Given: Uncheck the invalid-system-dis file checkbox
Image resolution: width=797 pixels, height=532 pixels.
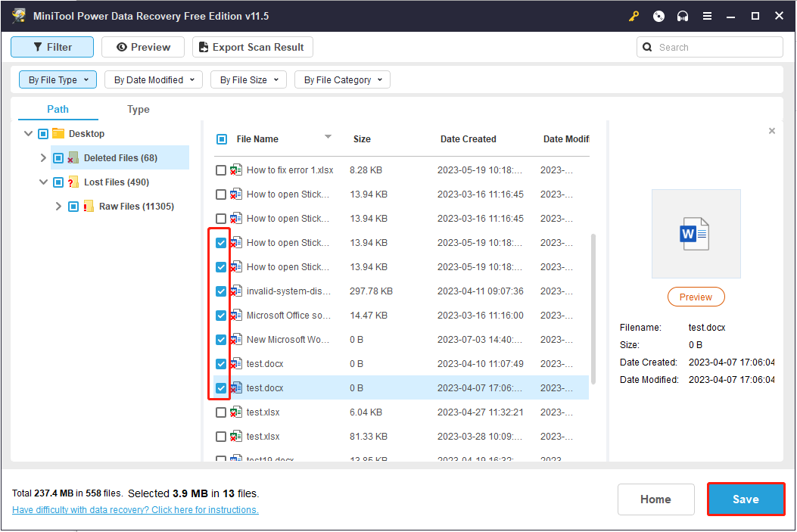Looking at the screenshot, I should click(x=221, y=291).
